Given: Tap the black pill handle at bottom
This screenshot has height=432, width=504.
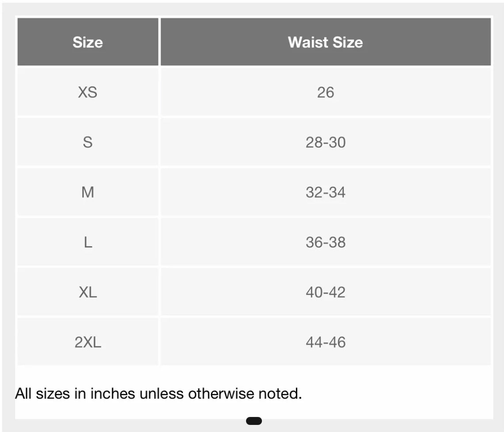Looking at the screenshot, I should point(254,421).
